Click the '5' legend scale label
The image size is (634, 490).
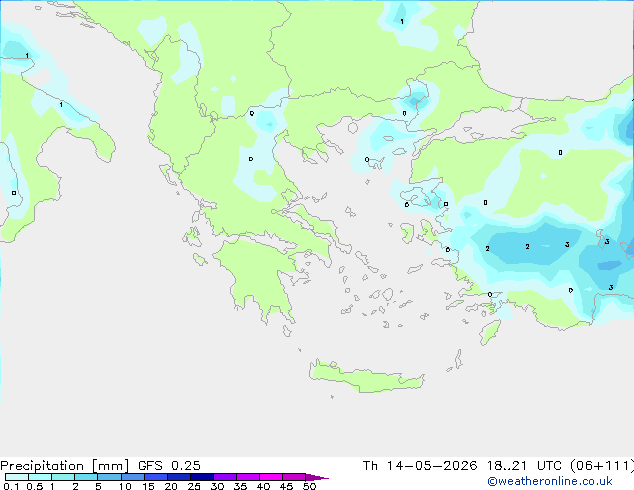tap(98, 486)
